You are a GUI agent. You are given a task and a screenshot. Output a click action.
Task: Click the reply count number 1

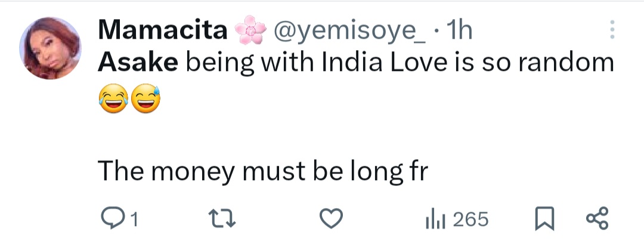[134, 220]
